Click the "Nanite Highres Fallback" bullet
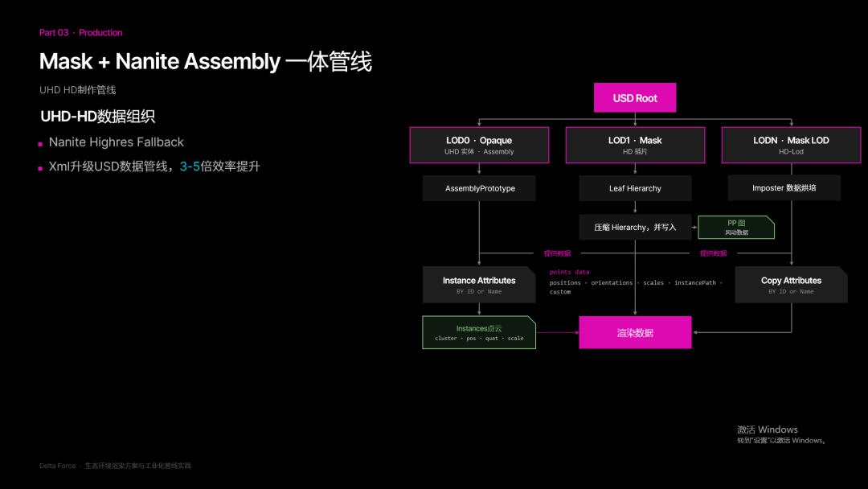The image size is (868, 489). click(x=117, y=142)
